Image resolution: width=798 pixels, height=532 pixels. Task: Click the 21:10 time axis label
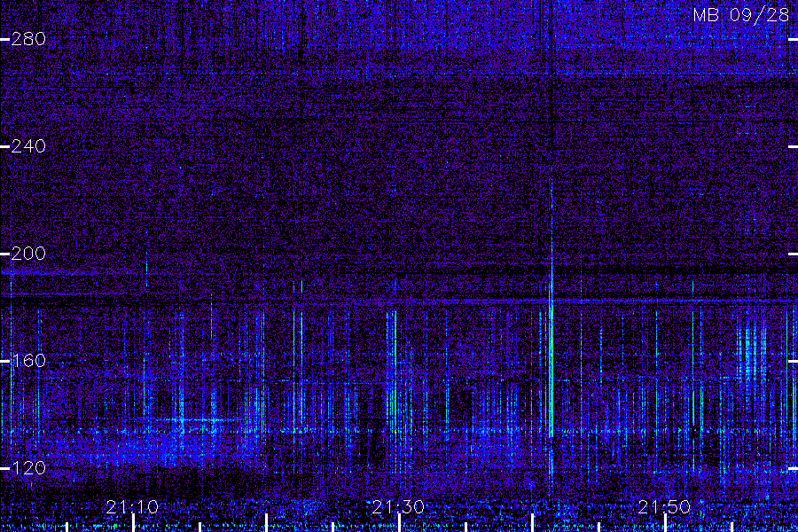(133, 506)
